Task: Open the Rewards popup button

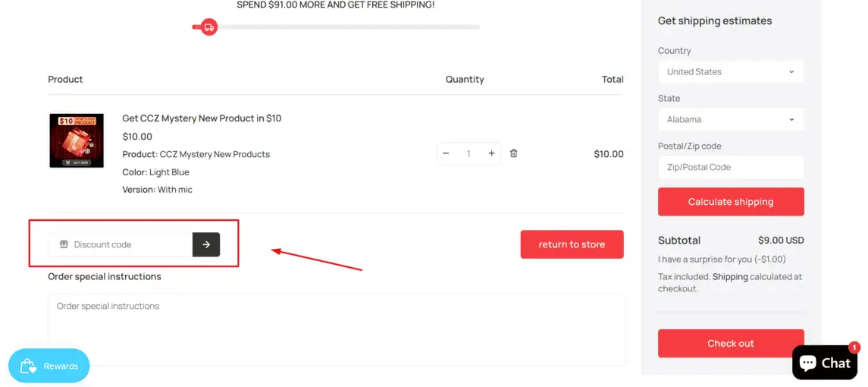Action: [49, 366]
